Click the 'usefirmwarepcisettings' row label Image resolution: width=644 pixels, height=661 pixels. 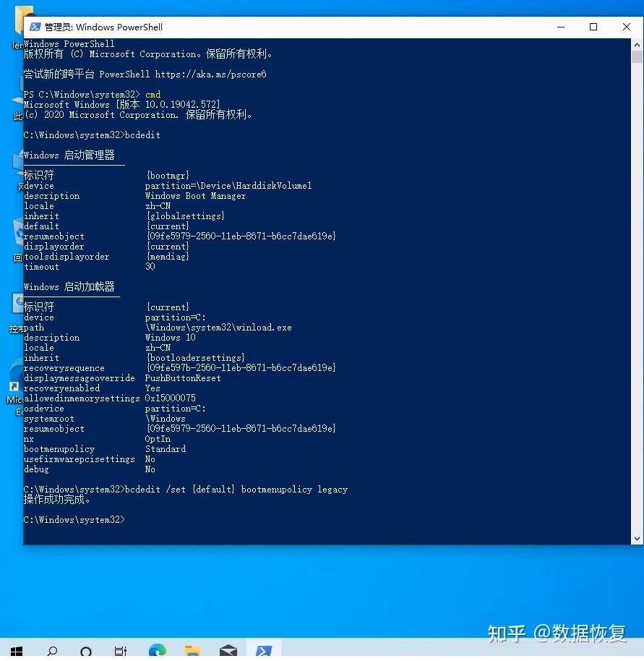pos(80,459)
